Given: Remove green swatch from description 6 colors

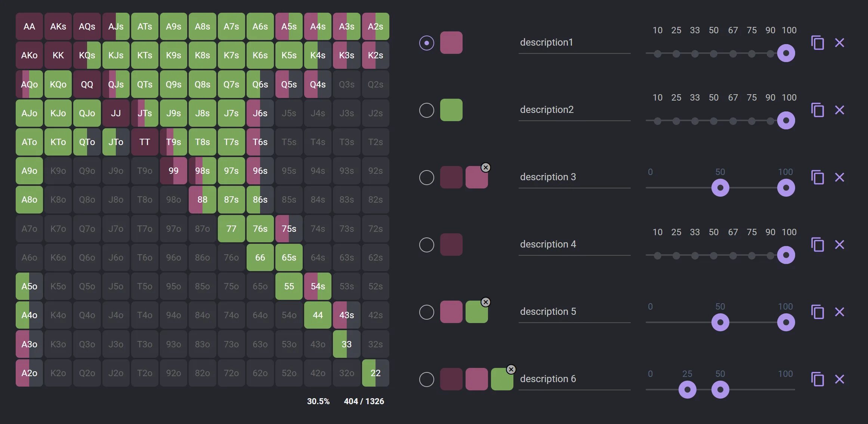Looking at the screenshot, I should (511, 369).
